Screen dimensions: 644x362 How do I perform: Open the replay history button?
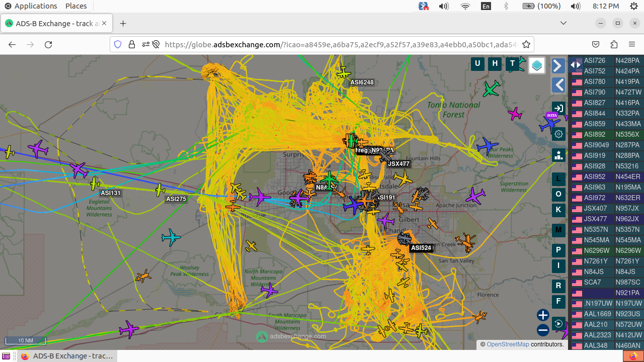click(558, 323)
